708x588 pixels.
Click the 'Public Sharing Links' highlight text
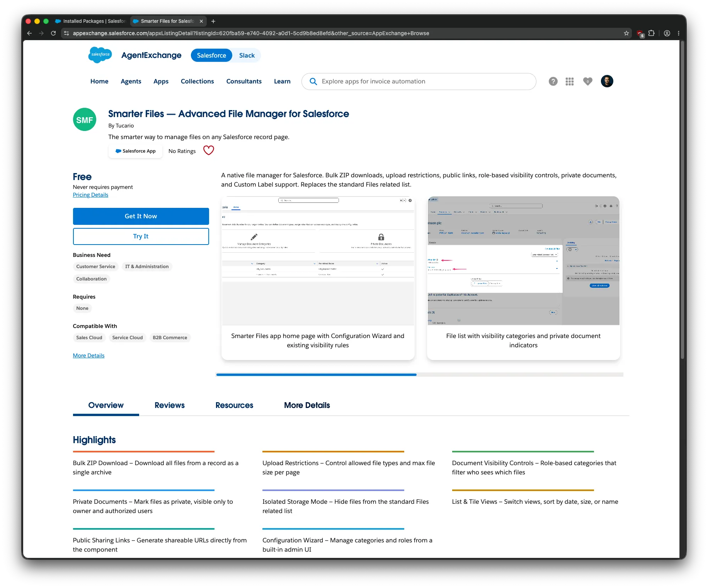coord(160,545)
